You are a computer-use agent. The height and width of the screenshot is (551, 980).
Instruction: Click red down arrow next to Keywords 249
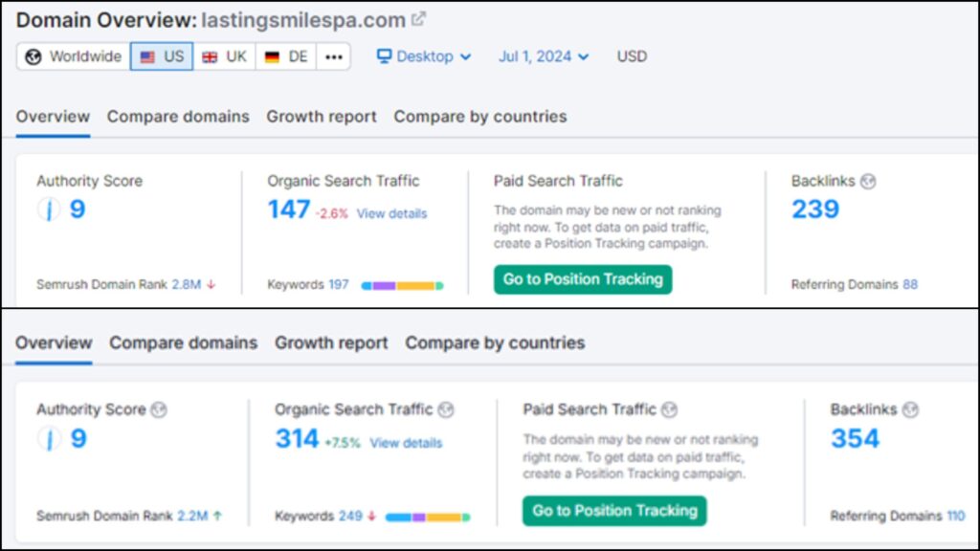[372, 516]
